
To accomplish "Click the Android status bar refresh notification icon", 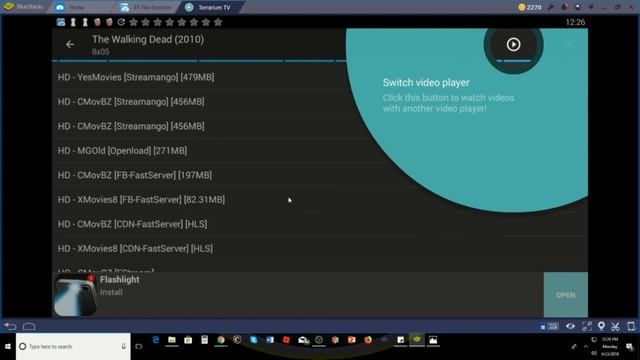I will click(121, 22).
